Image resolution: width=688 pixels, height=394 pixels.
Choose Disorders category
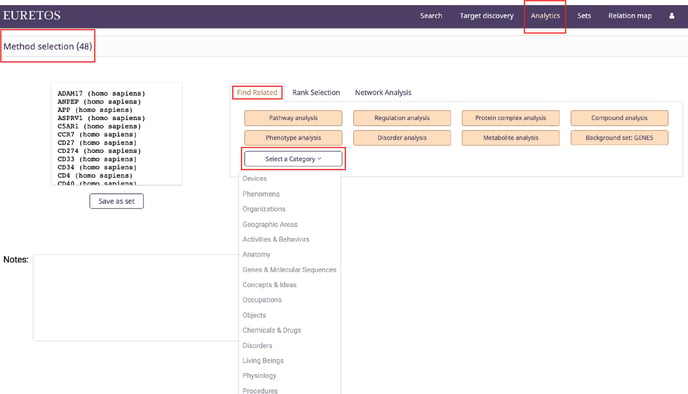coord(257,345)
